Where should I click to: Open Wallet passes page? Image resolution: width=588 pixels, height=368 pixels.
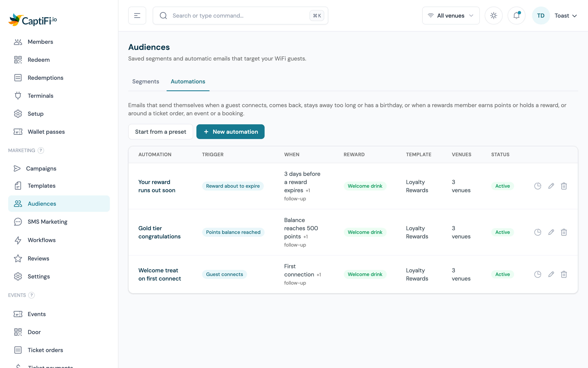click(x=59, y=132)
